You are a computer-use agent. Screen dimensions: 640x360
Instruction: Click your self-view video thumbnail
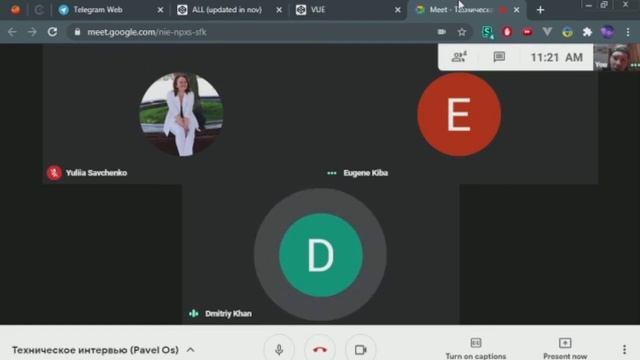(617, 57)
